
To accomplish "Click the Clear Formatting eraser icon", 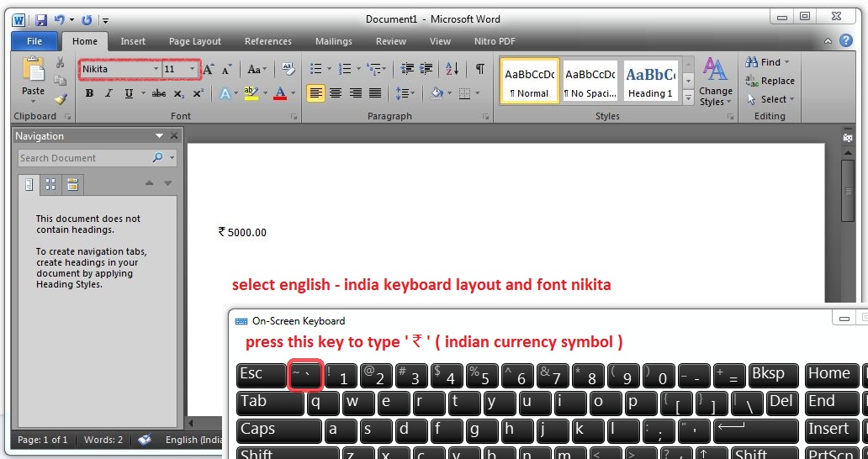I will click(x=288, y=69).
